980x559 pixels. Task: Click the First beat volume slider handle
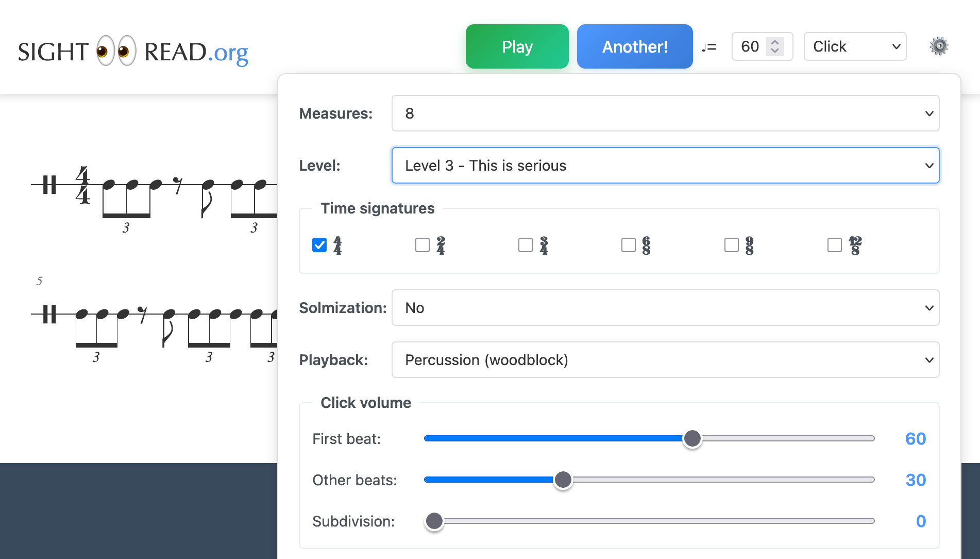point(692,439)
